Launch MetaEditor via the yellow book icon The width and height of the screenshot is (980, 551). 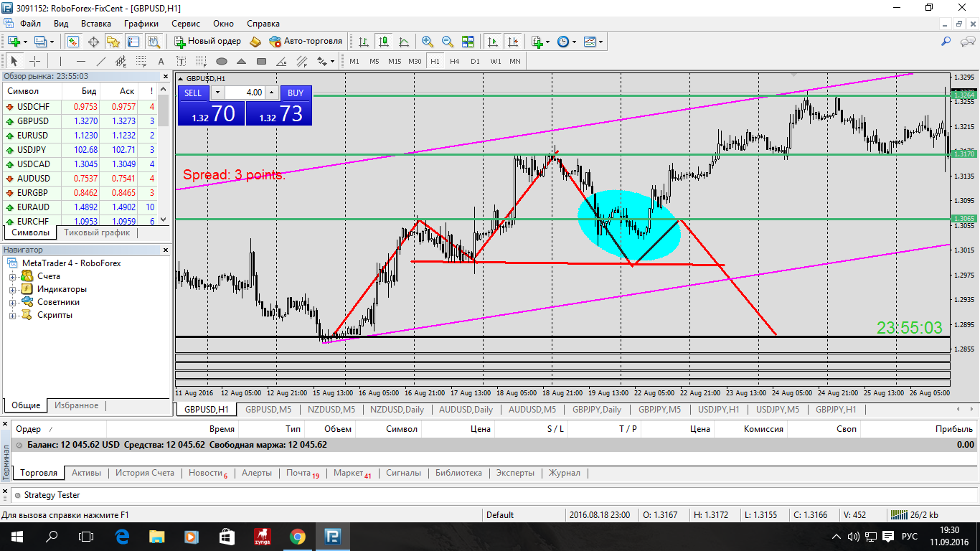coord(255,42)
